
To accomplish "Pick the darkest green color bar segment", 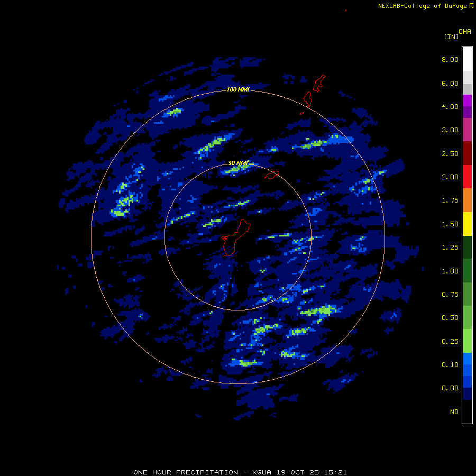I will pos(467,247).
